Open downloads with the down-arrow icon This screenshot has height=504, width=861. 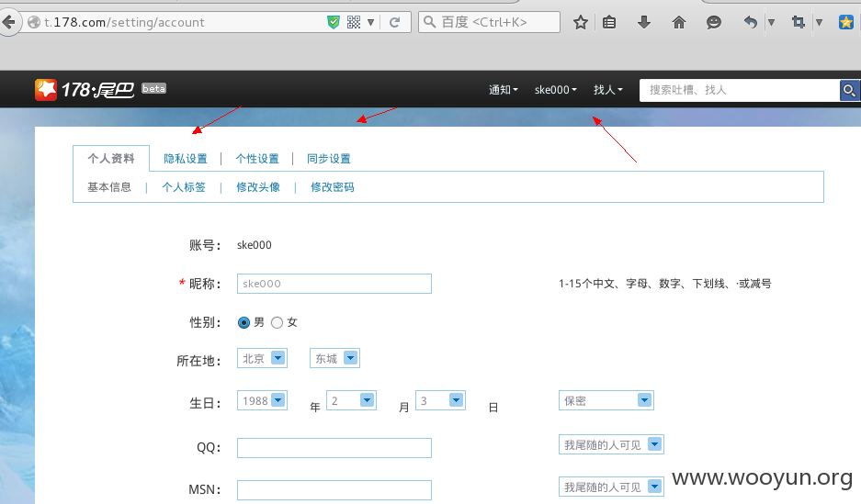[x=644, y=22]
